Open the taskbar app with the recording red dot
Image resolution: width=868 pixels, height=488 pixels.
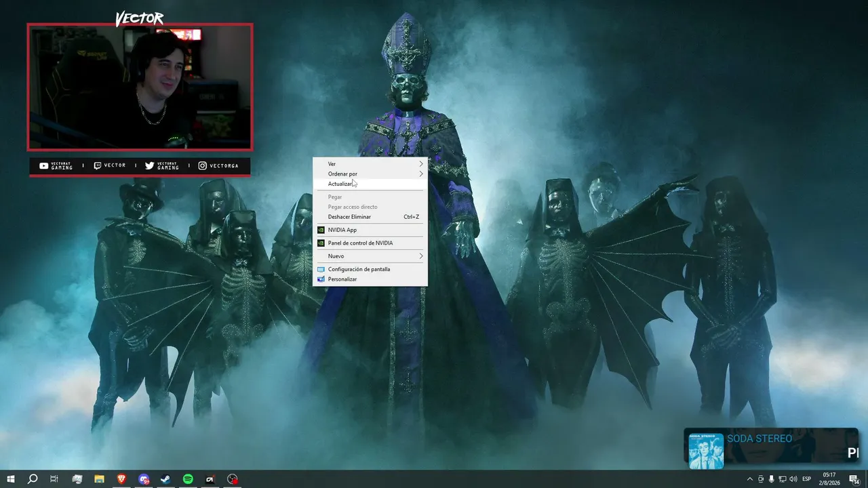click(233, 479)
